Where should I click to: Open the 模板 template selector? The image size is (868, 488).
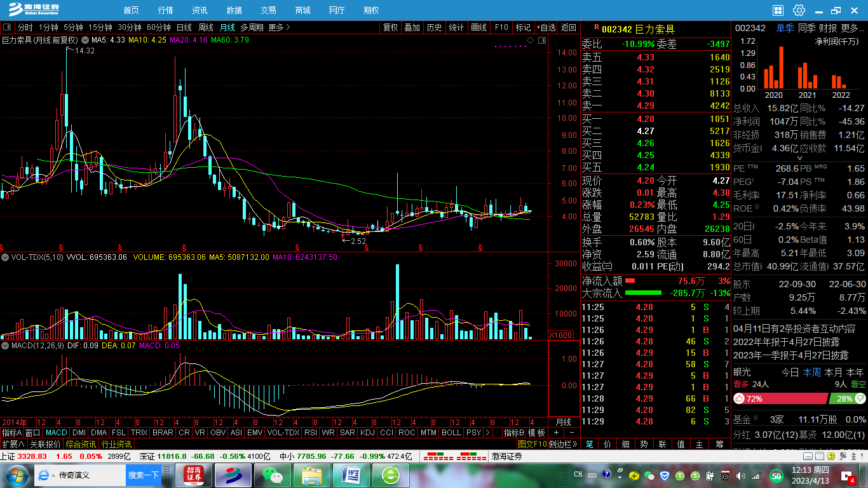[x=536, y=433]
